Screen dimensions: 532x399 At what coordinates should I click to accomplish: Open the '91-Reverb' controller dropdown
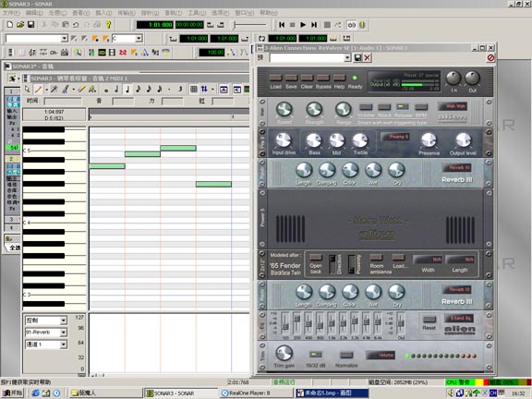point(63,332)
